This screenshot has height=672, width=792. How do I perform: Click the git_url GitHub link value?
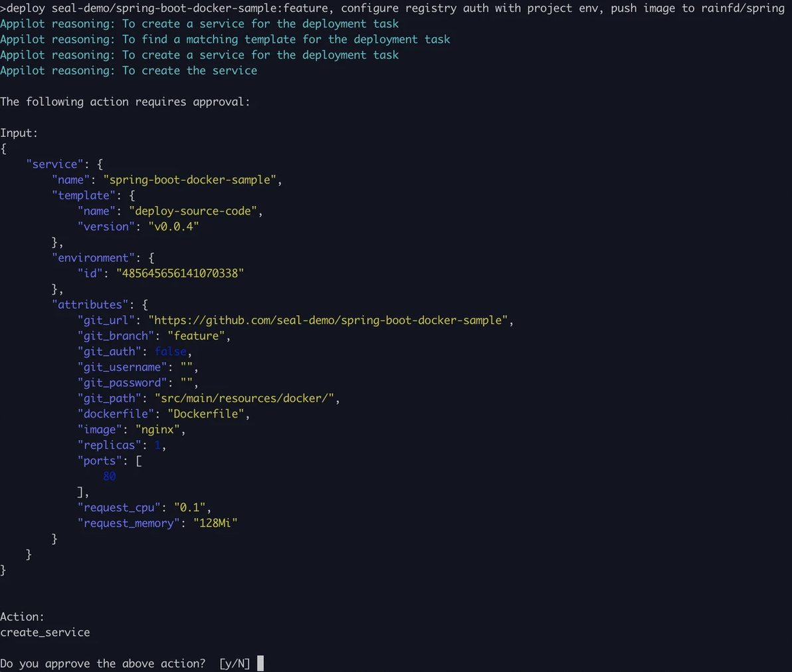click(328, 320)
